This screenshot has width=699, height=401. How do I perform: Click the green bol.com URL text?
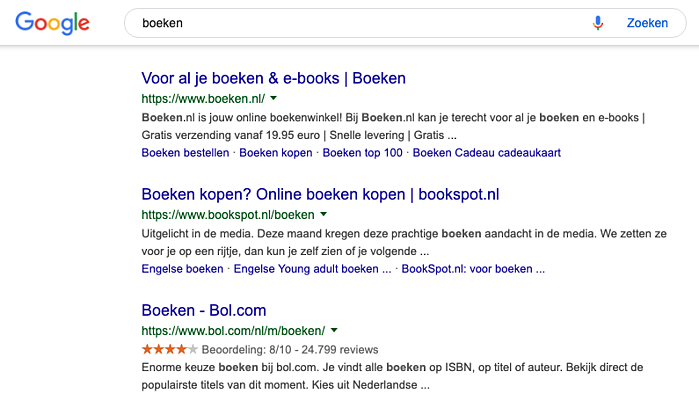[x=233, y=331]
